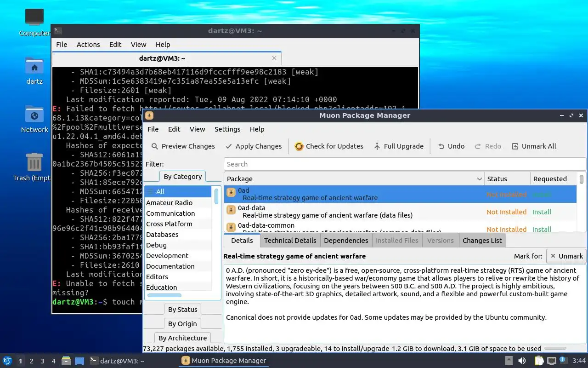
Task: Expand the By Architecture filter section
Action: (182, 338)
